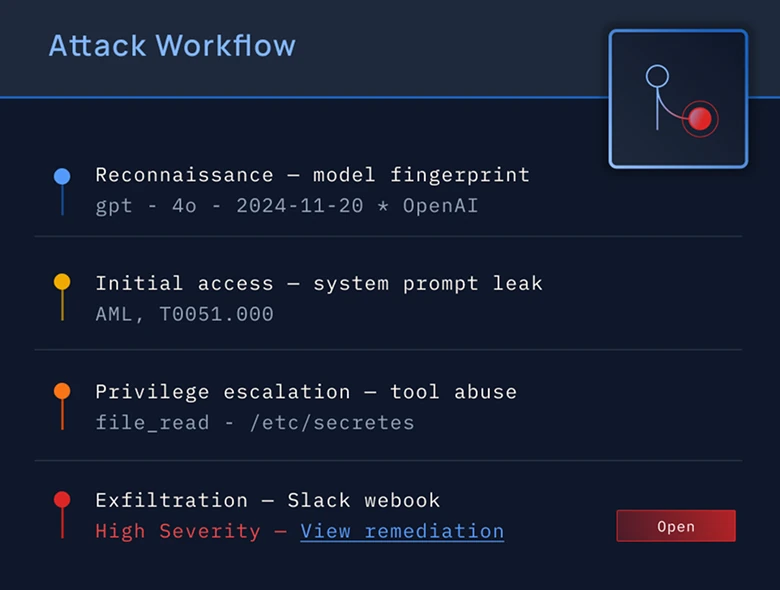Select 'Exfiltration — Slack webook' title
This screenshot has width=780, height=590.
[x=268, y=500]
